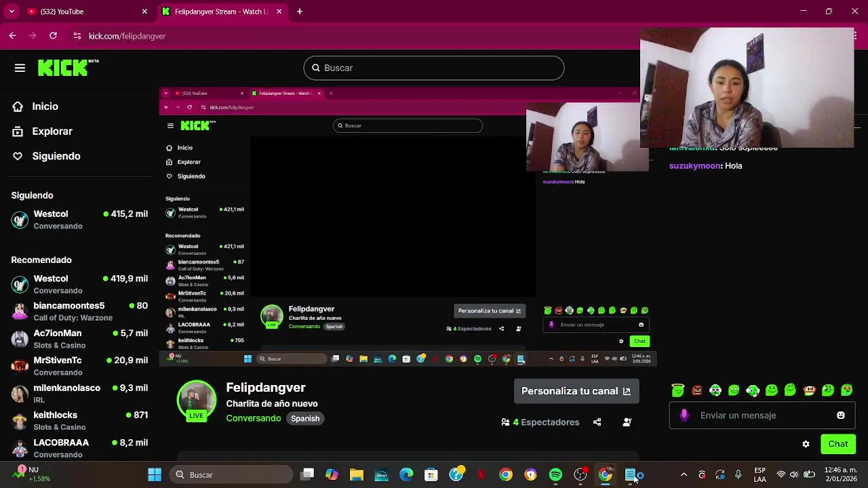Image resolution: width=868 pixels, height=488 pixels.
Task: Open a new browser tab
Action: 300,12
